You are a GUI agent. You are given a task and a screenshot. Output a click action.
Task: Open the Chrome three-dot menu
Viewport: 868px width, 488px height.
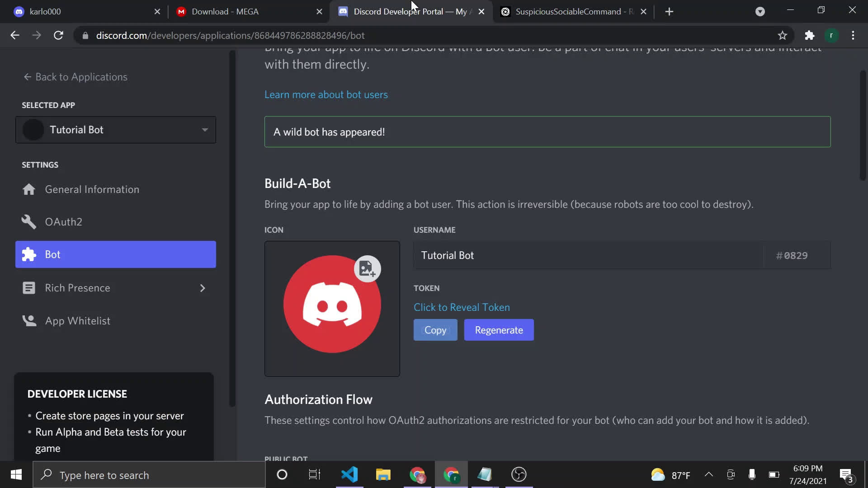[x=853, y=35]
